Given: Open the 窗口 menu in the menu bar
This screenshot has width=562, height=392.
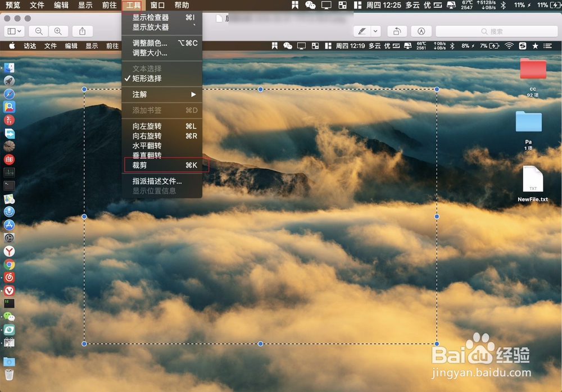Looking at the screenshot, I should click(156, 6).
